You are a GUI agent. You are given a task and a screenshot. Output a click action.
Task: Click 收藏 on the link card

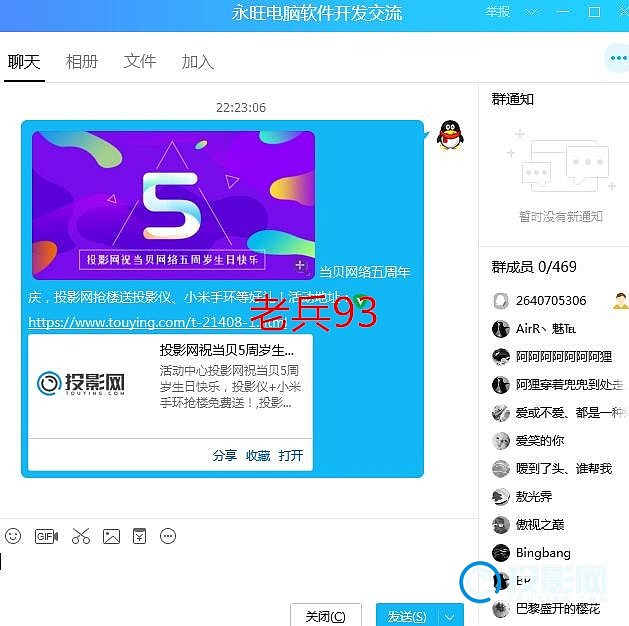pyautogui.click(x=258, y=455)
